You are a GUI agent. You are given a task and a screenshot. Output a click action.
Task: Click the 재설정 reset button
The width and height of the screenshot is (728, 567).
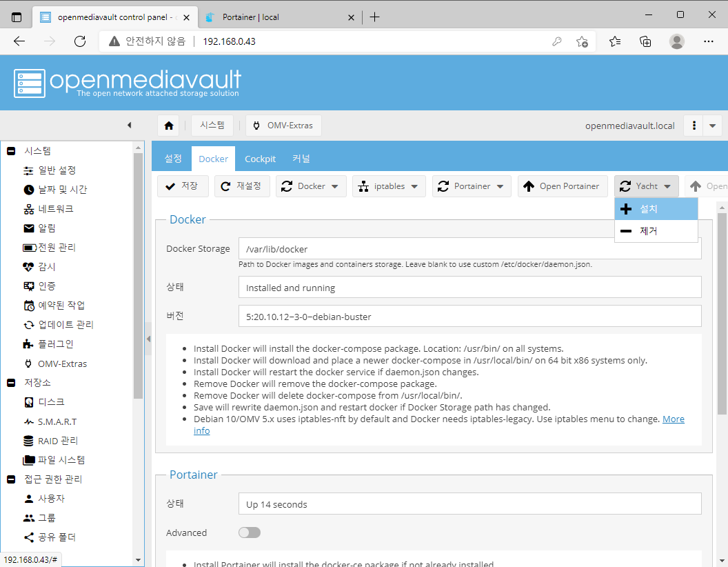click(x=242, y=186)
